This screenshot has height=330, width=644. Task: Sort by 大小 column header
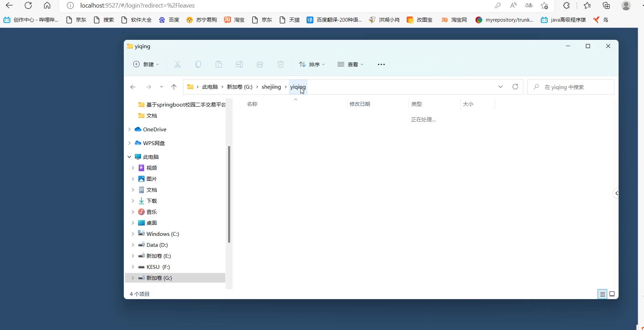click(x=468, y=104)
